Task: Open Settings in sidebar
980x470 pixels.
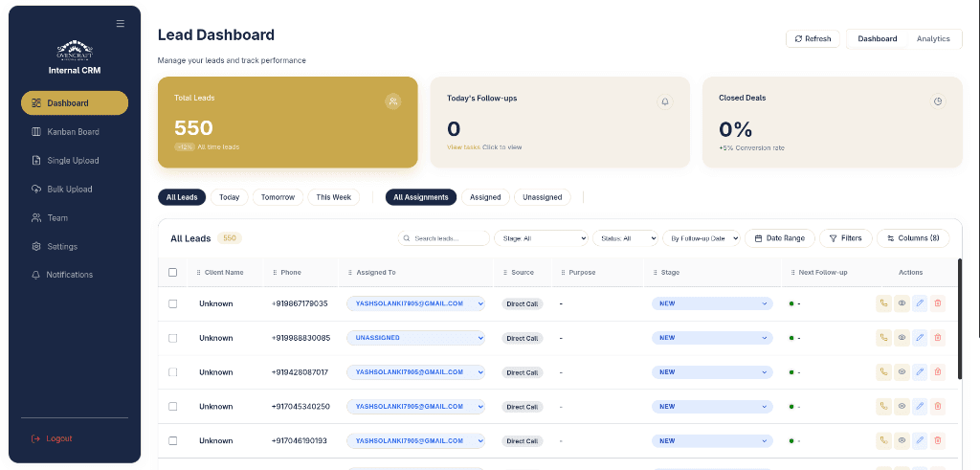Action: click(75, 246)
